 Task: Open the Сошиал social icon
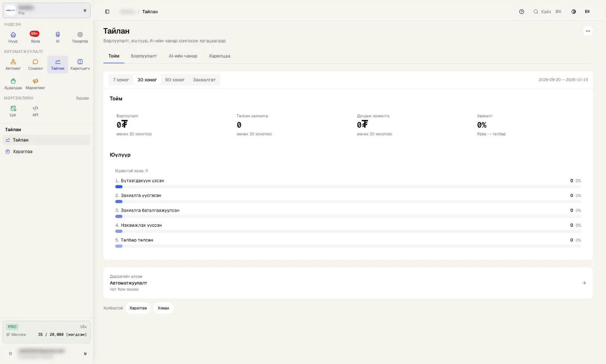(35, 64)
